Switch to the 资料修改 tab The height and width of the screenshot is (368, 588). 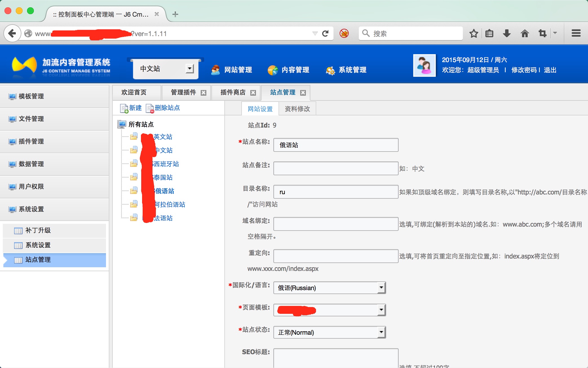coord(297,109)
